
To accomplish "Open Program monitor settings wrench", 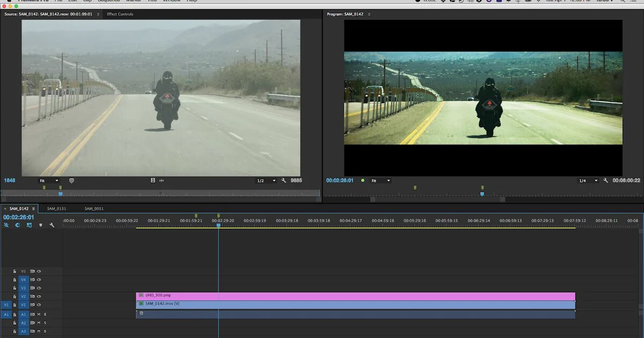I will (x=606, y=181).
